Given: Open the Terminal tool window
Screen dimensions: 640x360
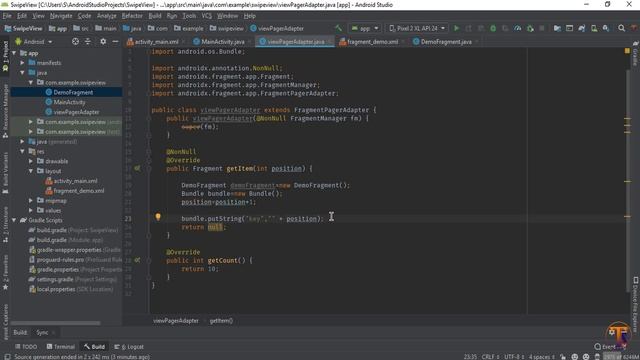Looking at the screenshot, I should tap(60, 347).
